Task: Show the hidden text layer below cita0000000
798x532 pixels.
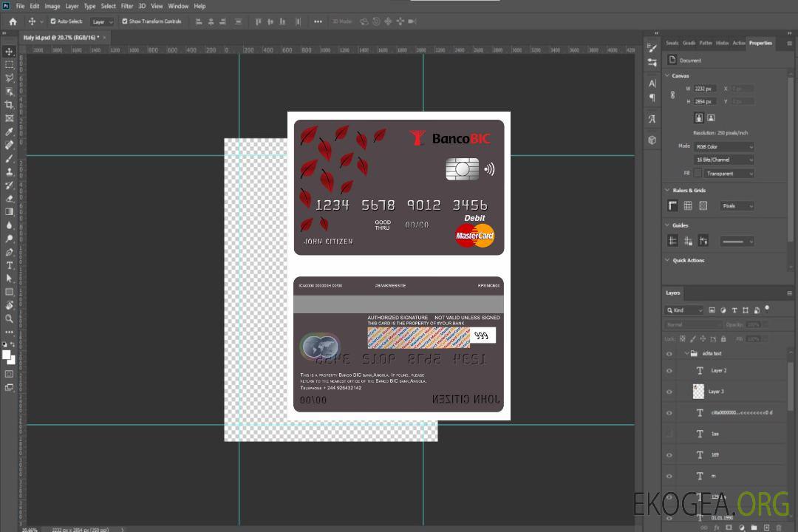Action: click(x=669, y=434)
